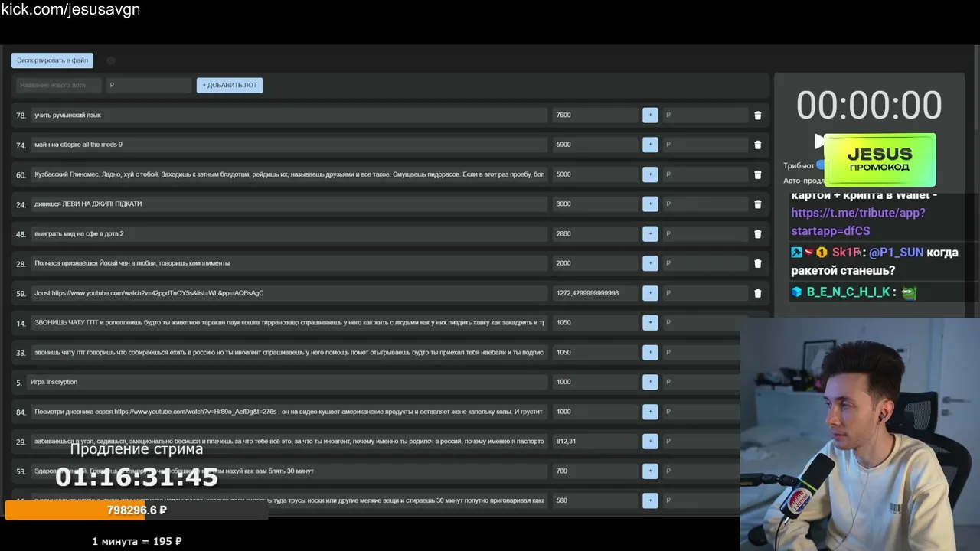Image resolution: width=980 pixels, height=551 pixels.
Task: Delete the lot priced 2000
Action: [x=758, y=263]
